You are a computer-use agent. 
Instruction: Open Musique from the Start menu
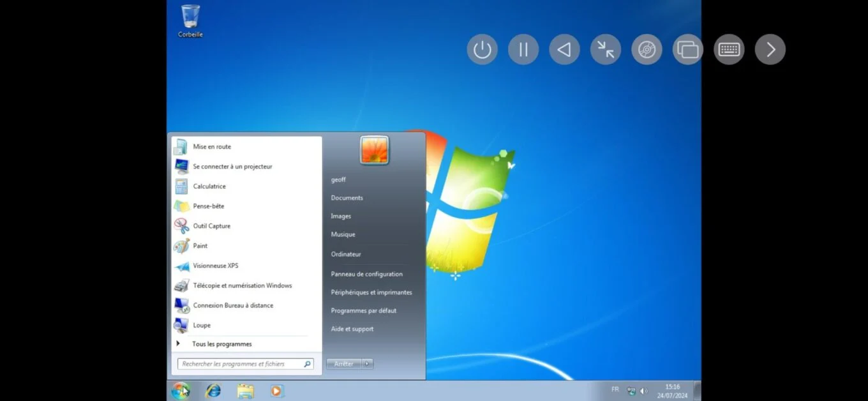[x=343, y=234]
